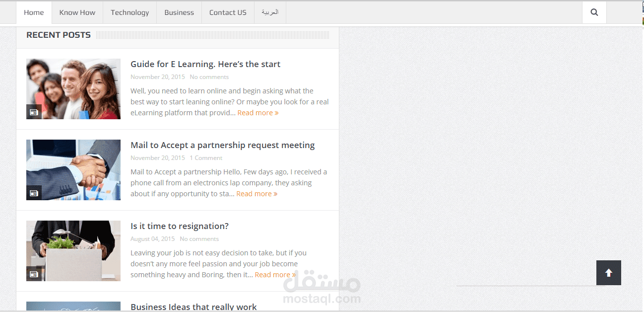The image size is (644, 312).
Task: Open the Technology menu
Action: click(130, 12)
